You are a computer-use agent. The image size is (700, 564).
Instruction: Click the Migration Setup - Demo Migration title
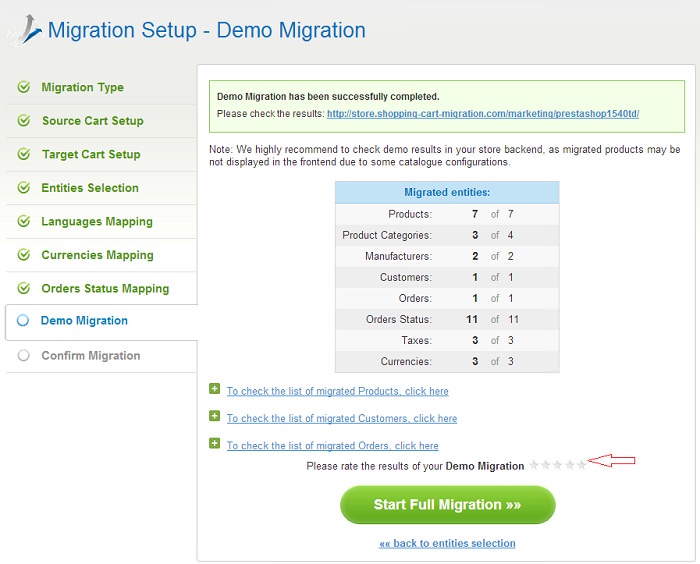point(207,30)
